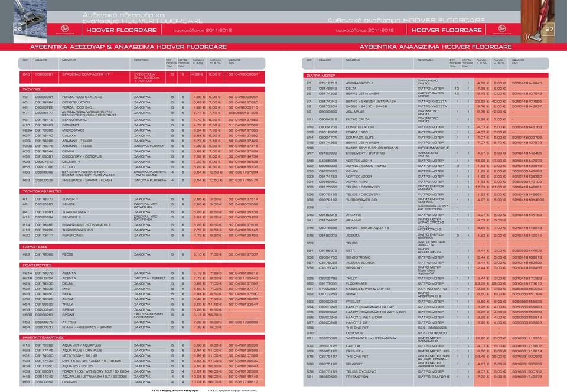
Task: Click the ΜΟΝΤΕΛΟ column header on the right page
Action: pos(353,60)
